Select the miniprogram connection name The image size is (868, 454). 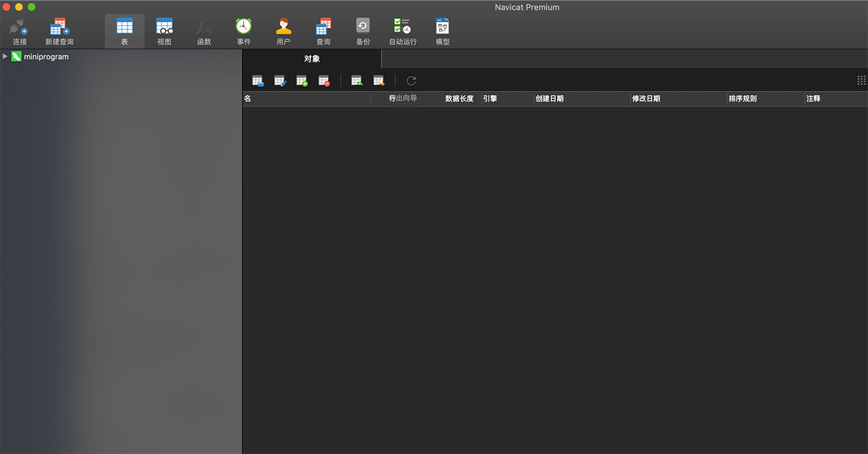point(46,57)
